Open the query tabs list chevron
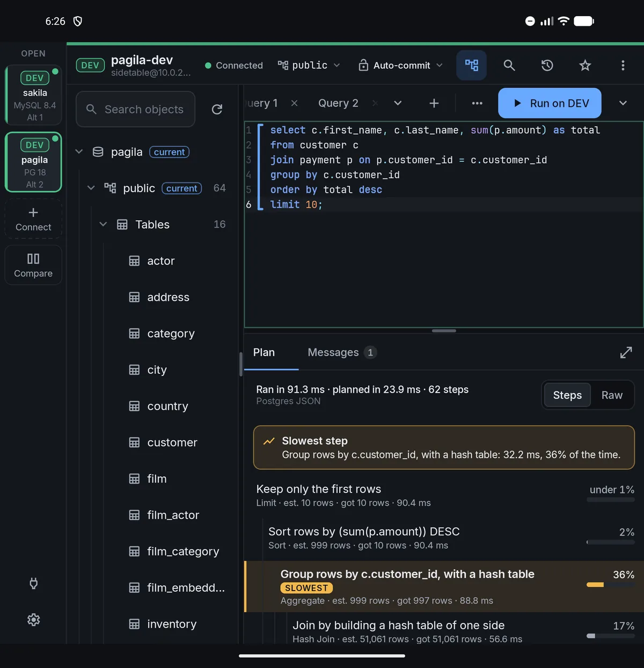The width and height of the screenshot is (644, 668). click(x=398, y=103)
